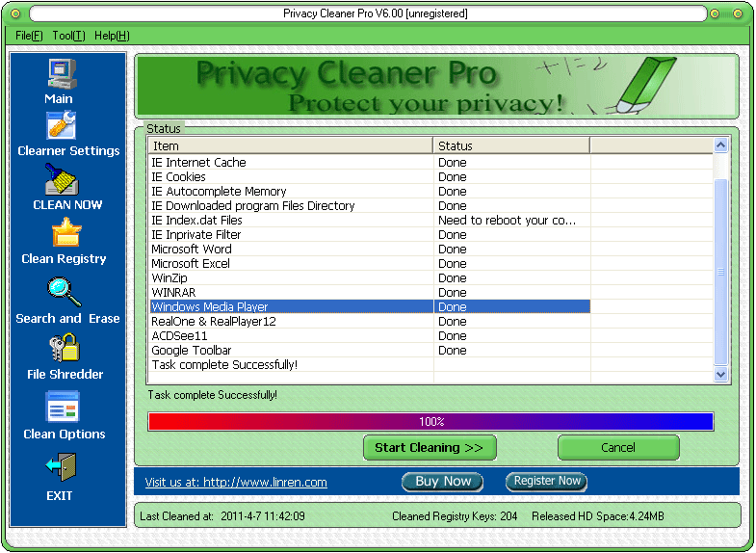This screenshot has height=553, width=756.
Task: Launch the File Shredder icon
Action: pos(65,349)
